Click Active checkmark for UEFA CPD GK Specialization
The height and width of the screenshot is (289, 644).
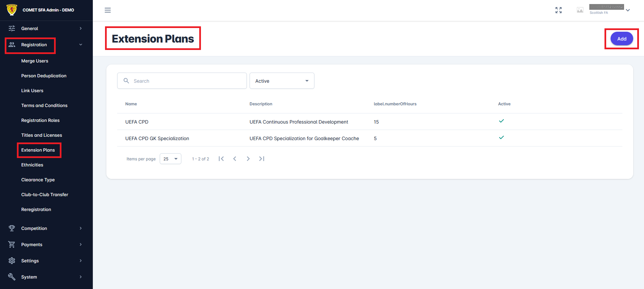pos(501,137)
